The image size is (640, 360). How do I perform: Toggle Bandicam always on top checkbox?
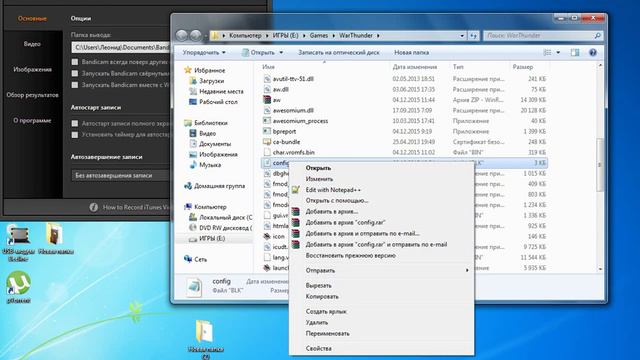click(75, 62)
